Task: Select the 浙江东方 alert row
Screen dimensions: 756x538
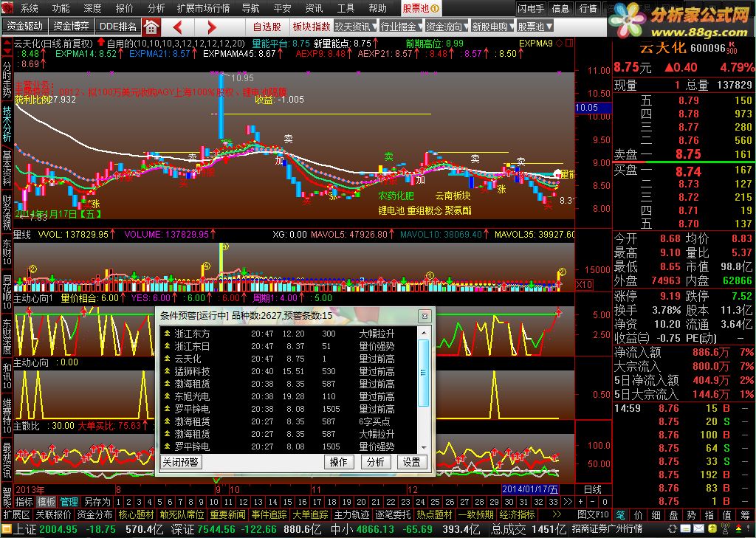Action: (x=289, y=334)
